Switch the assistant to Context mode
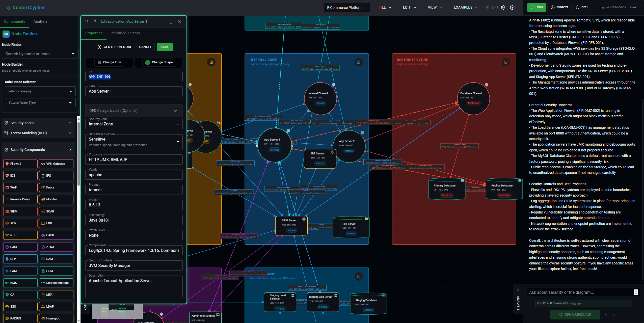Image resolution: width=644 pixels, height=323 pixels. pos(559,7)
